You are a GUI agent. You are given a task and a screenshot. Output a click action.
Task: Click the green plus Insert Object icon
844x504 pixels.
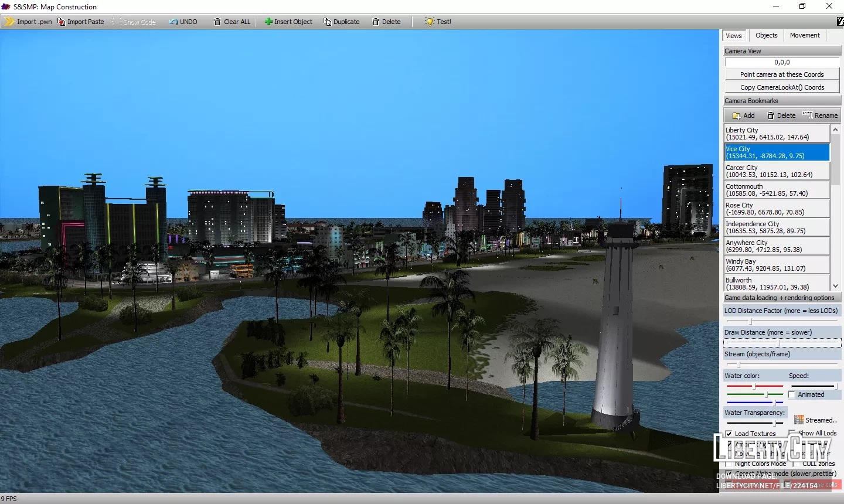268,22
